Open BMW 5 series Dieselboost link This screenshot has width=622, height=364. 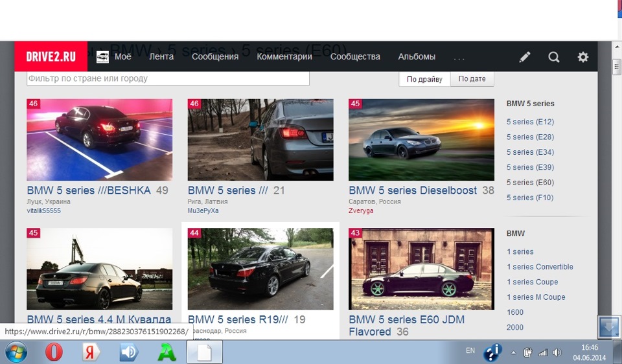tap(413, 190)
